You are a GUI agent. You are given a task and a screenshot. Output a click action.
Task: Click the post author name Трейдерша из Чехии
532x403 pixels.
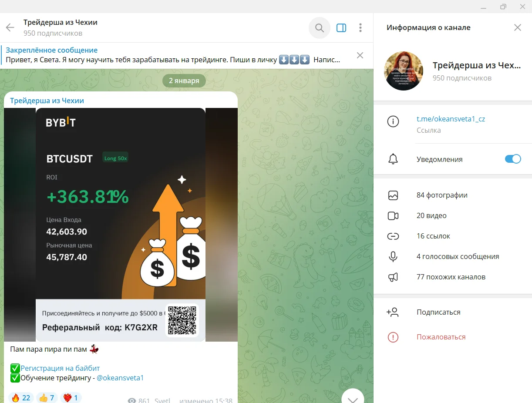pyautogui.click(x=47, y=101)
